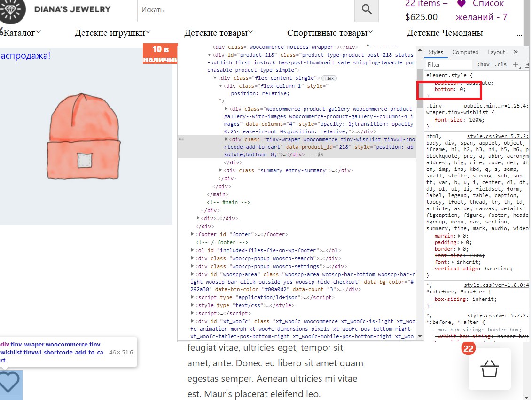Expand the included-files ol node
Image resolution: width=532 pixels, height=400 pixels.
[x=192, y=250]
